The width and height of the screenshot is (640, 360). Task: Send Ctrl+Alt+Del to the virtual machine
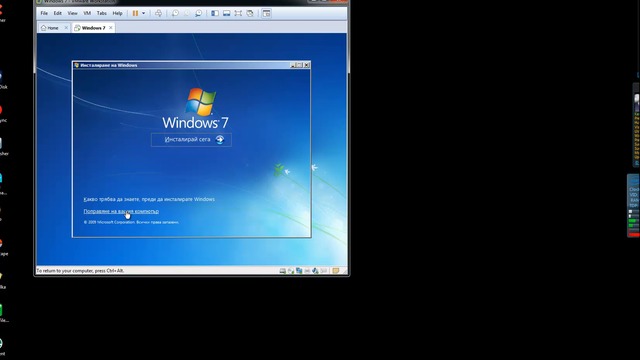(158, 13)
